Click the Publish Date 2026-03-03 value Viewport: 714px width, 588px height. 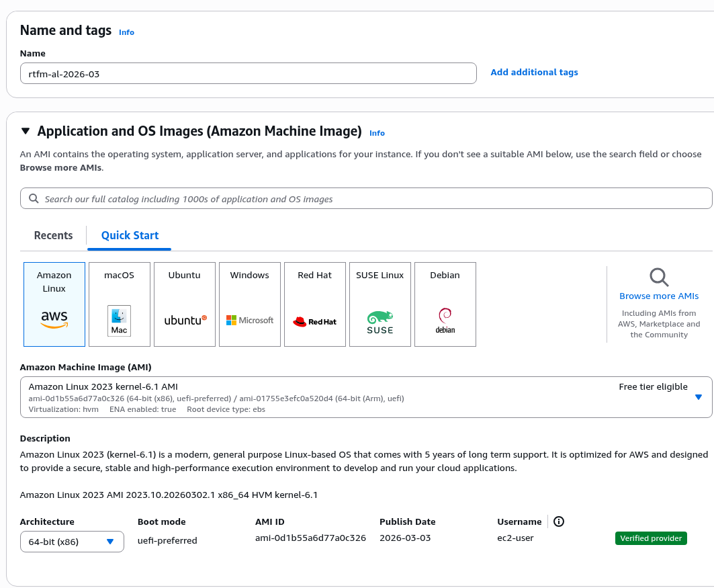click(x=405, y=538)
